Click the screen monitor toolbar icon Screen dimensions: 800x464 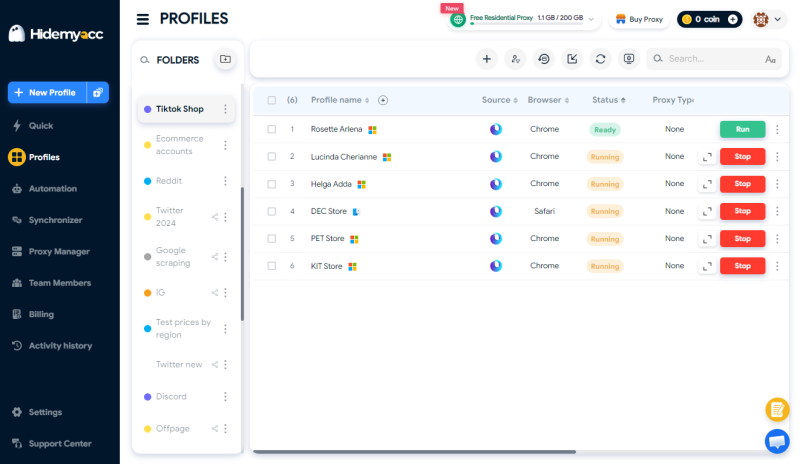coord(629,59)
